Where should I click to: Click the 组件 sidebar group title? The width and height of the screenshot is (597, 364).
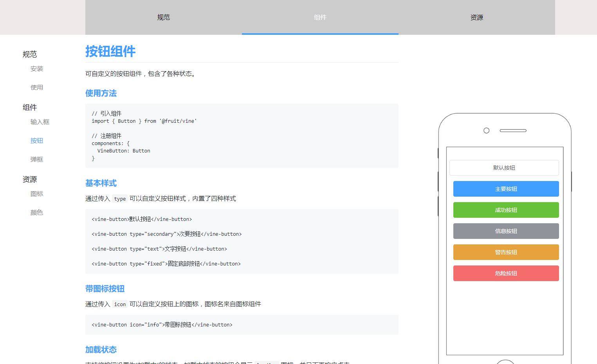tap(30, 108)
